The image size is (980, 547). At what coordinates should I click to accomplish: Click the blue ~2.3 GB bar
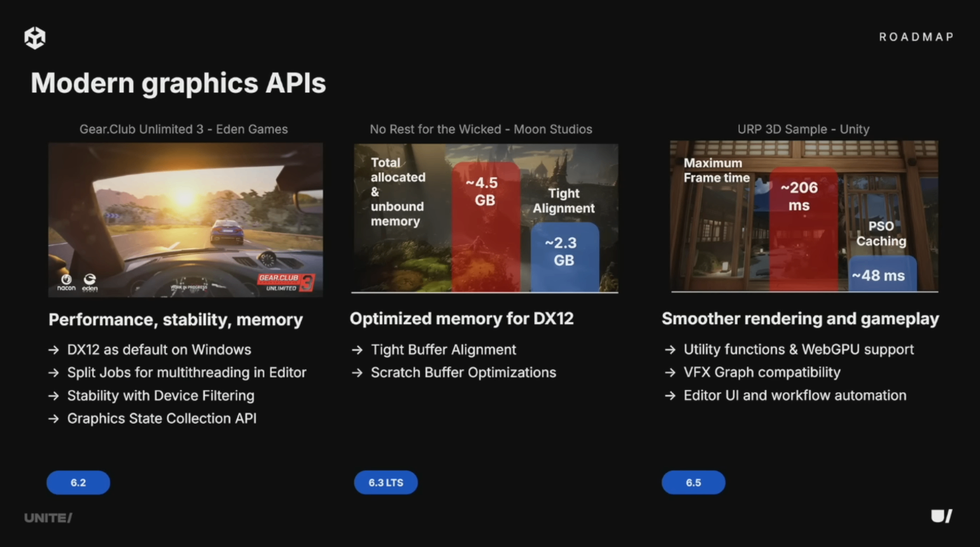point(565,257)
